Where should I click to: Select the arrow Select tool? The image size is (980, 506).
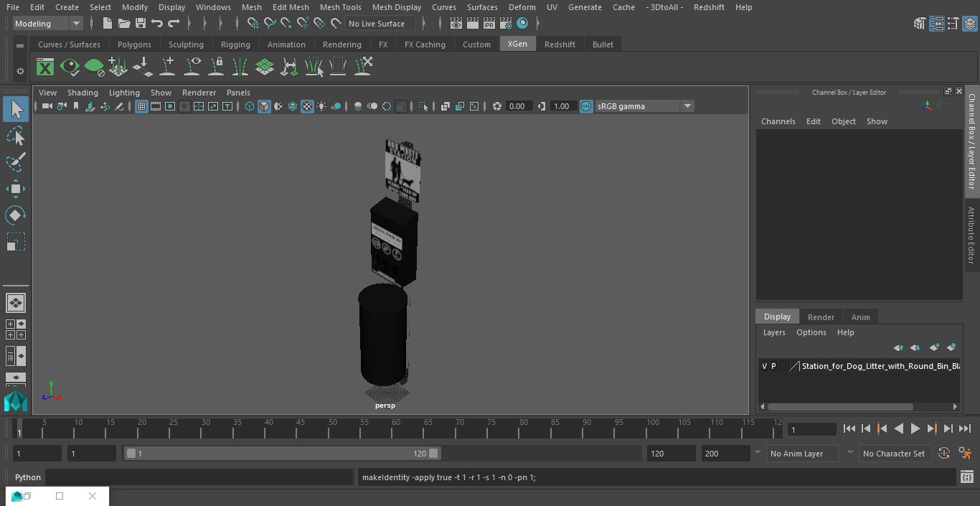16,109
